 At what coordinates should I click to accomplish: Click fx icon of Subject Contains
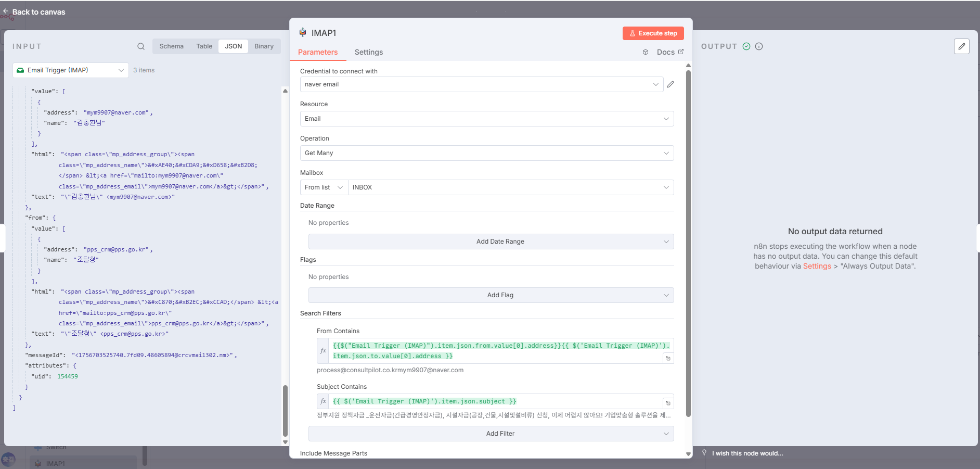click(323, 401)
